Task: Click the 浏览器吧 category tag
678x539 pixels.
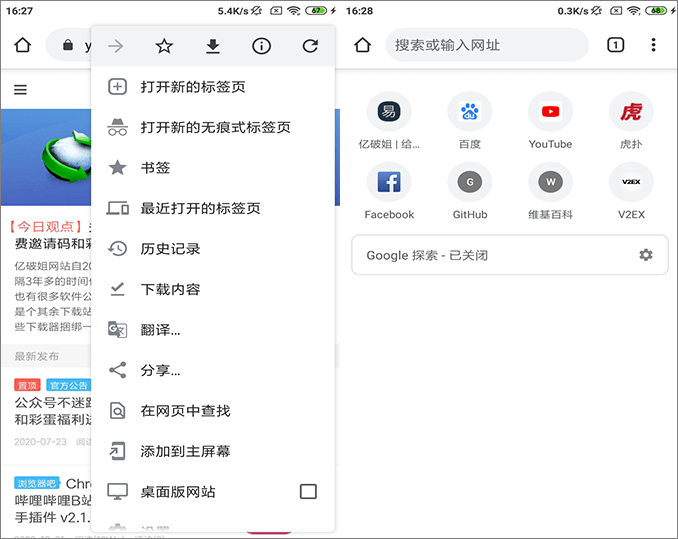Action: tap(36, 483)
